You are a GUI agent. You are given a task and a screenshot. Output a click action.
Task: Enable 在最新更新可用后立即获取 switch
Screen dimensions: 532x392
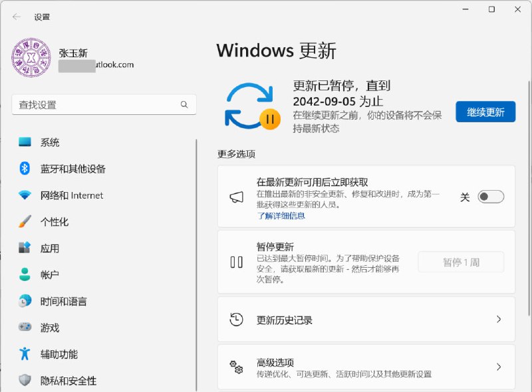tap(490, 197)
